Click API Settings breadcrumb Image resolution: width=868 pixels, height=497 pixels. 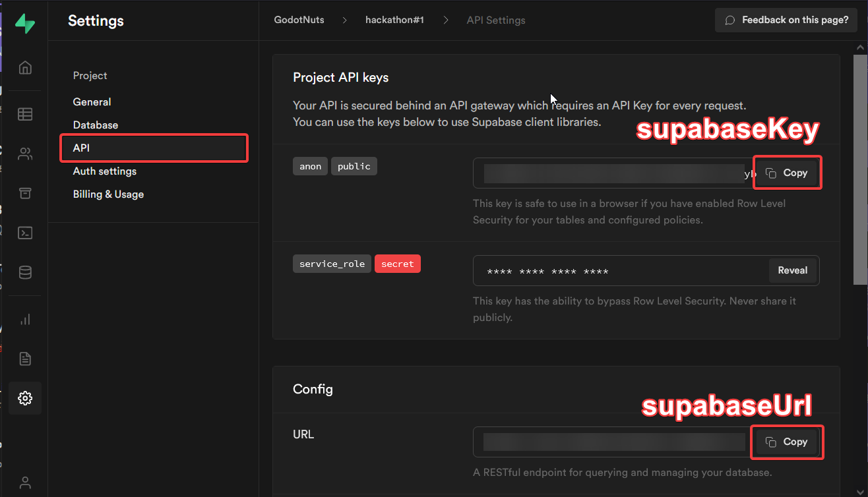[496, 20]
